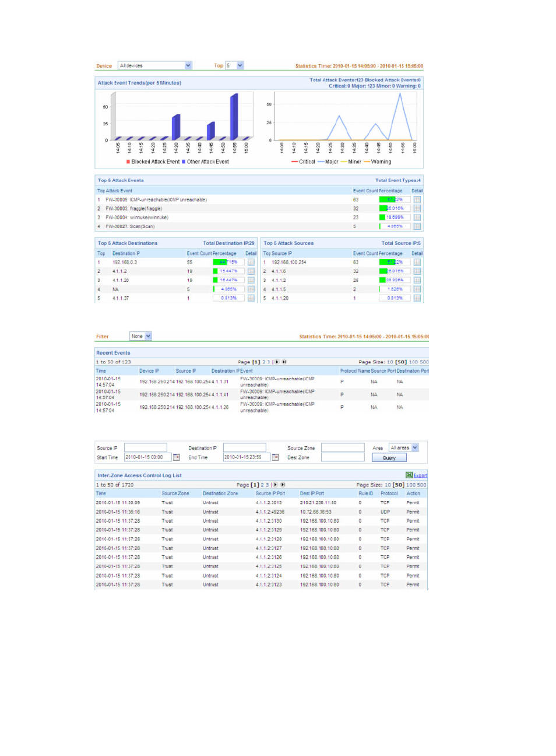The image size is (556, 756).
Task: Click the 'Protocol' column header in log list
Action: 389,494
